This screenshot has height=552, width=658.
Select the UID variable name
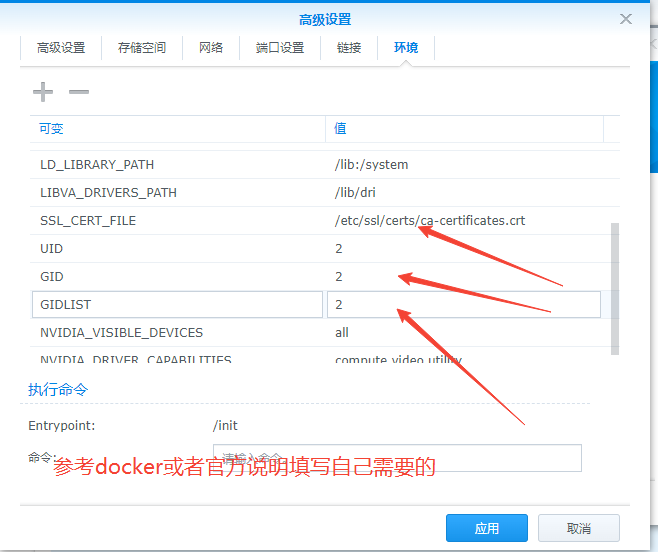point(51,249)
